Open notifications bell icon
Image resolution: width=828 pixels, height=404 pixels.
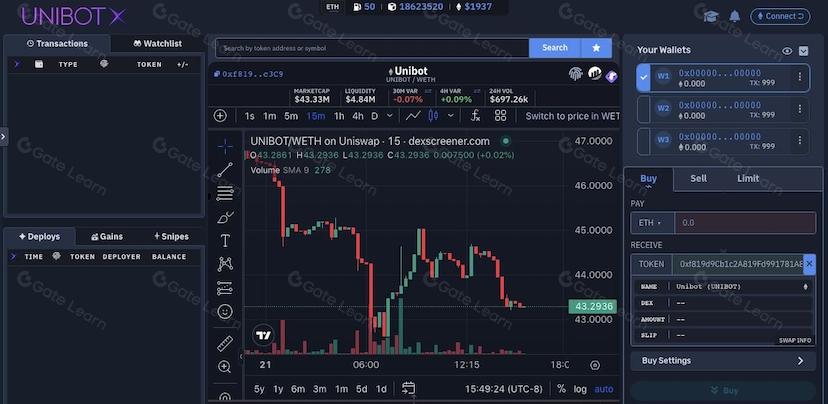pyautogui.click(x=735, y=16)
